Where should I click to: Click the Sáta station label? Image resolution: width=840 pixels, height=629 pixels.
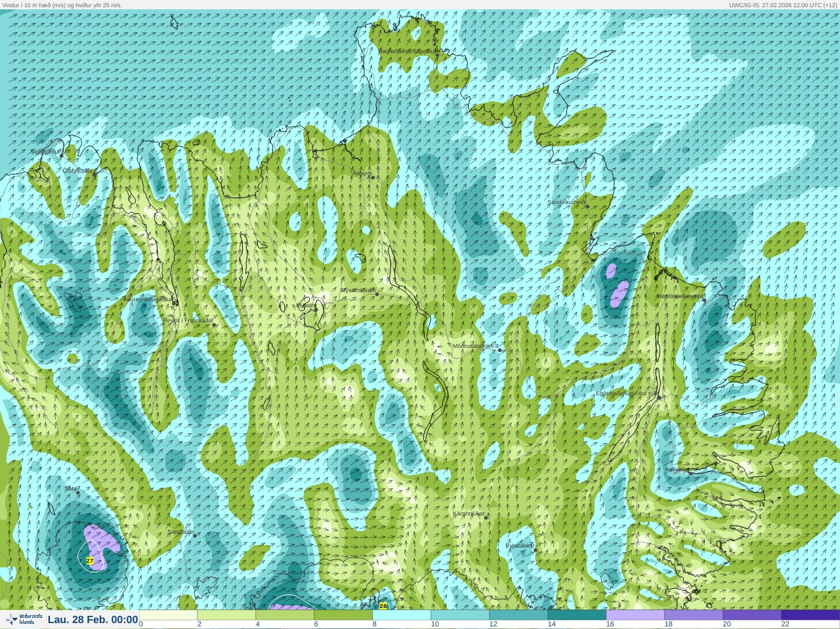(x=70, y=488)
